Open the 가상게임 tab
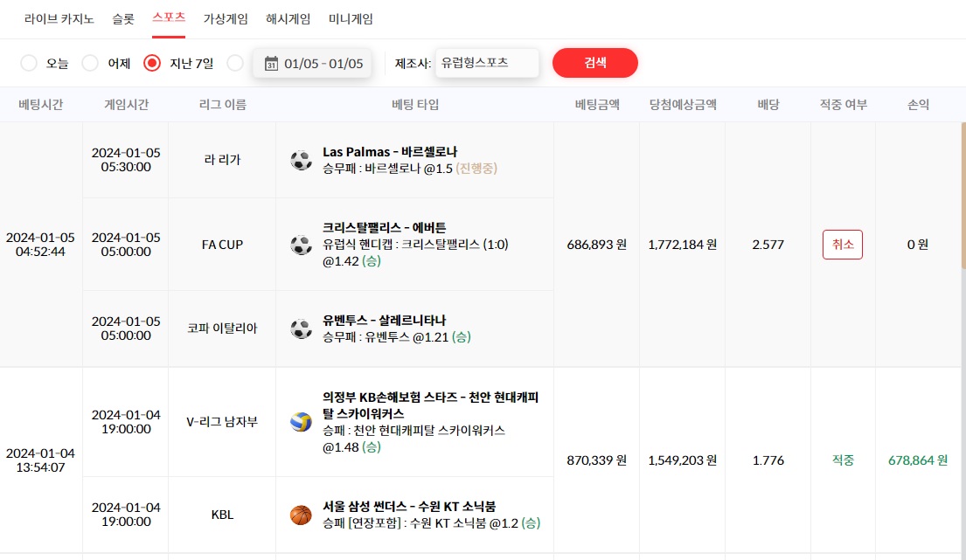The width and height of the screenshot is (966, 560). (x=226, y=19)
